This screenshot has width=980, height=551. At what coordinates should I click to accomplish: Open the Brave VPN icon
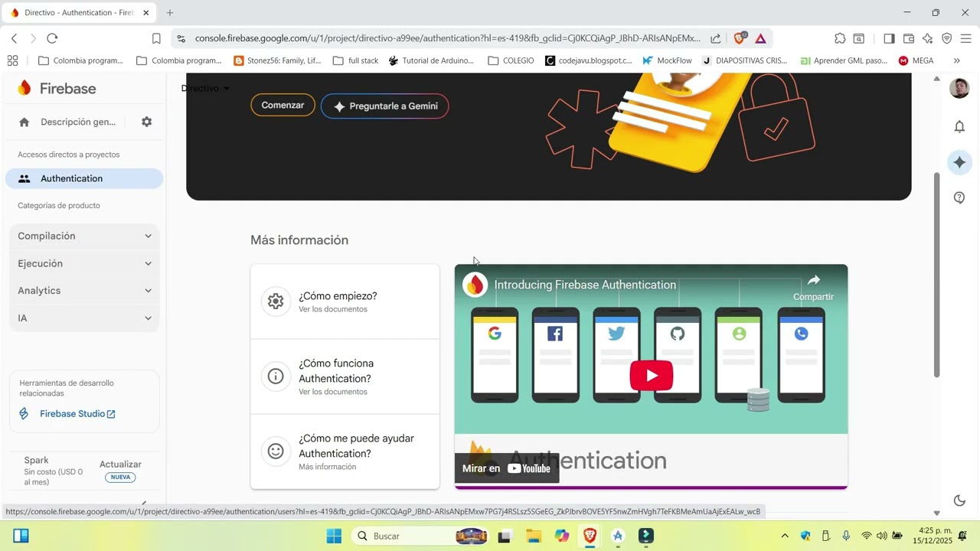(947, 38)
